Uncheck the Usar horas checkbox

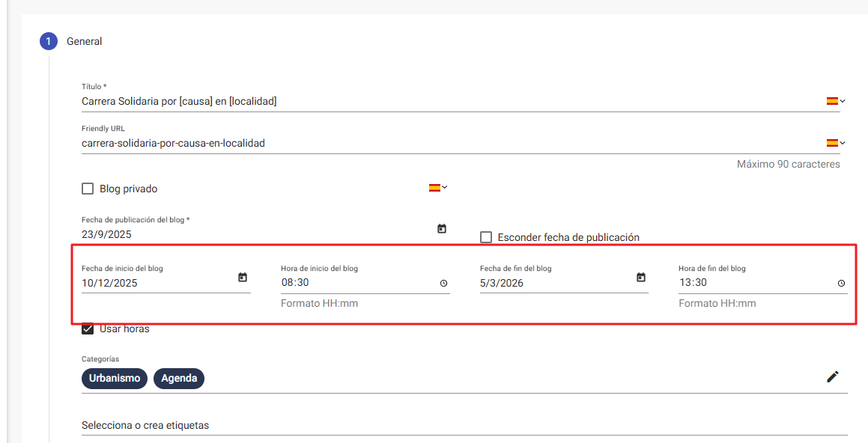88,329
